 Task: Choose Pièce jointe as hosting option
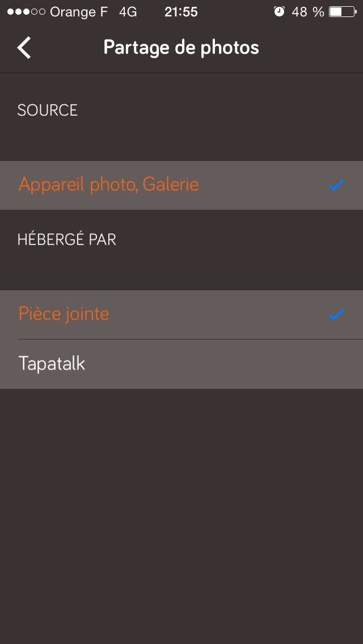coord(64,314)
